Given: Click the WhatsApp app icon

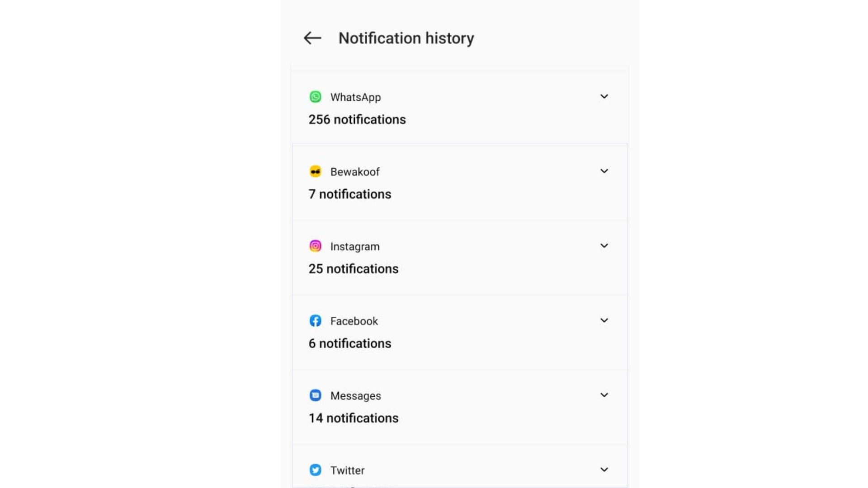Looking at the screenshot, I should pyautogui.click(x=316, y=97).
